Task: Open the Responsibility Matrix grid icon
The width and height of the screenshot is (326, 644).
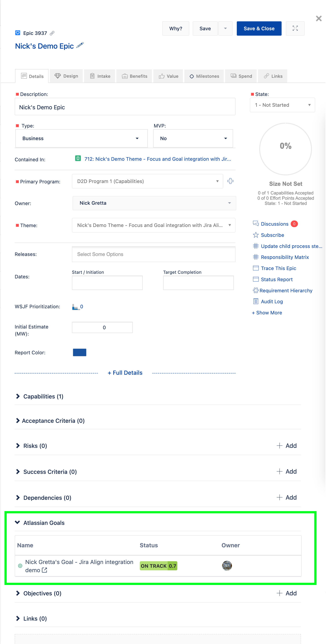Action: [x=256, y=257]
